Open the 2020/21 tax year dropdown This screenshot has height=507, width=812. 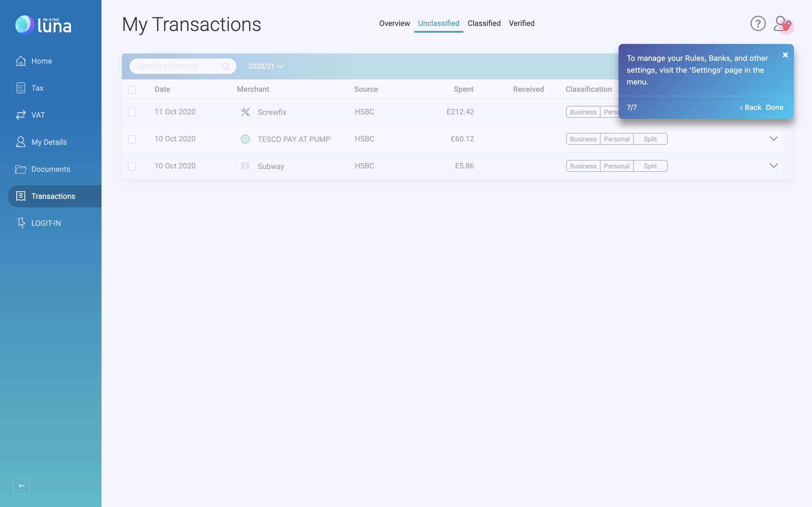265,66
